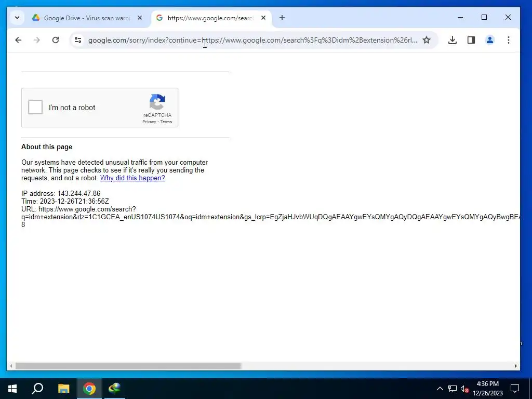Expand the tab search dropdown arrow
This screenshot has height=399, width=532.
(17, 18)
